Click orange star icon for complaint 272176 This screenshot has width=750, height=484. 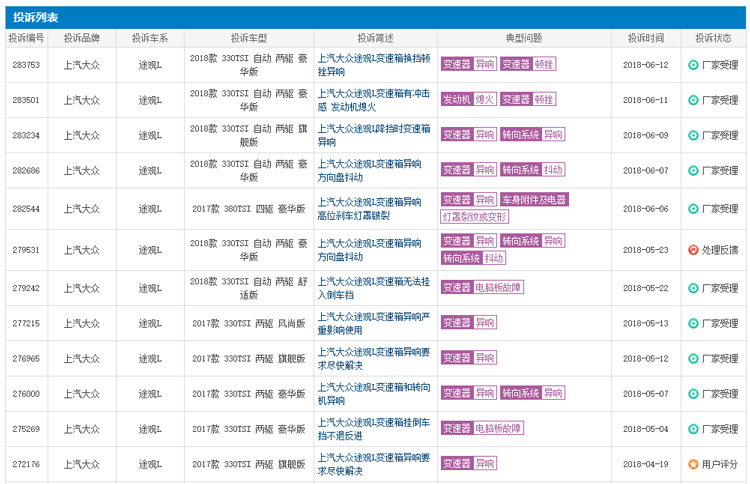693,464
